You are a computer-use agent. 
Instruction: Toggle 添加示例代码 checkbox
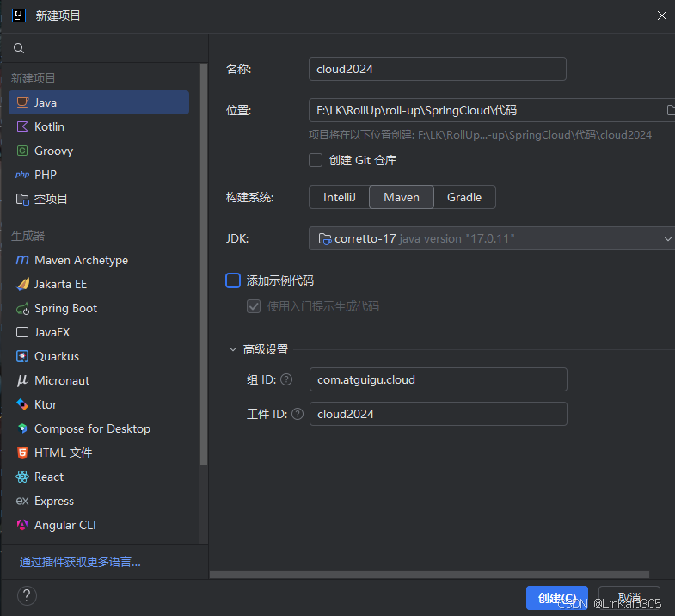[233, 280]
